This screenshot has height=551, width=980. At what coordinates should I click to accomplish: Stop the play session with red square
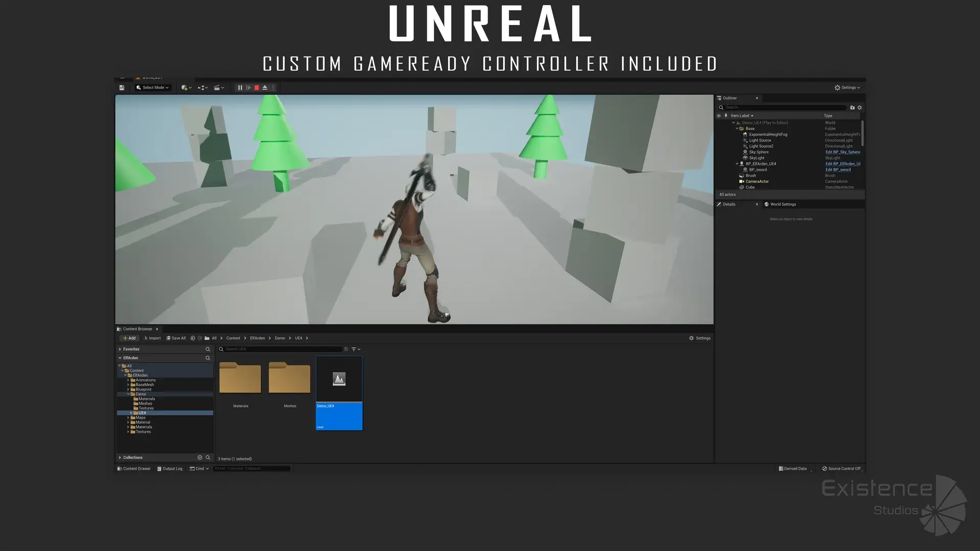click(257, 88)
